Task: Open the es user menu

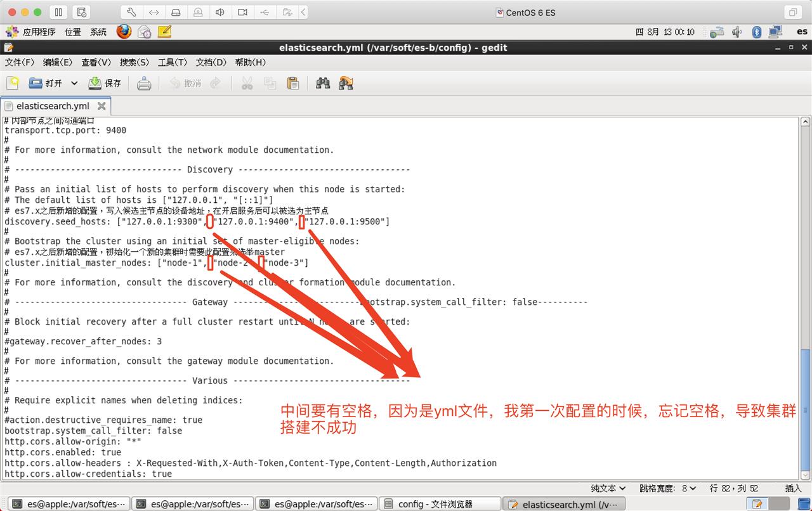Action: tap(802, 32)
